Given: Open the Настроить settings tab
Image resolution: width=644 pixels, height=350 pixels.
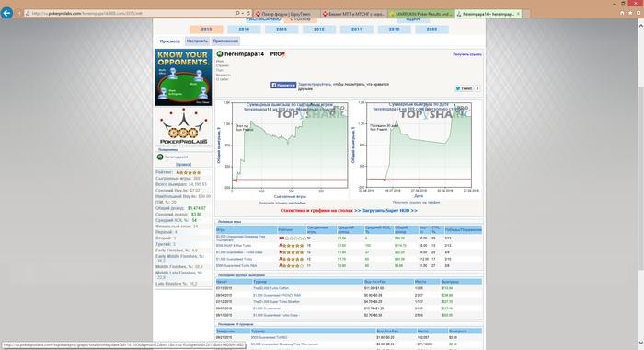Looking at the screenshot, I should point(197,41).
